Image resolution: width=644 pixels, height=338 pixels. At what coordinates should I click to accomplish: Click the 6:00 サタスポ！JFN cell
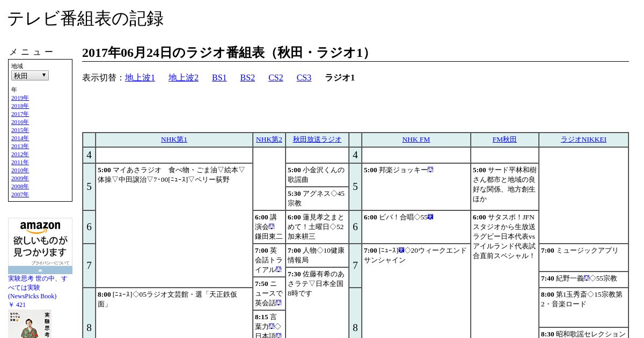(504, 274)
